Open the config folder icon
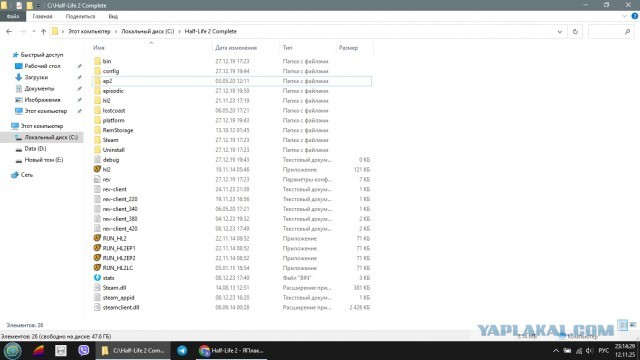Viewport: 640px width, 360px height. pos(97,71)
